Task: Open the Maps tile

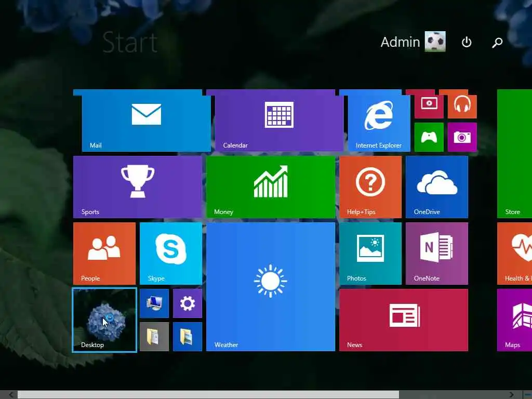Action: pyautogui.click(x=514, y=320)
